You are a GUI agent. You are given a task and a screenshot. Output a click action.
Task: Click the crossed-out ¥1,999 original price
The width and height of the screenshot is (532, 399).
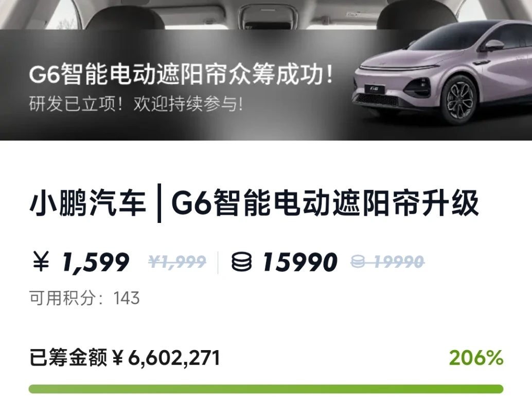click(178, 262)
